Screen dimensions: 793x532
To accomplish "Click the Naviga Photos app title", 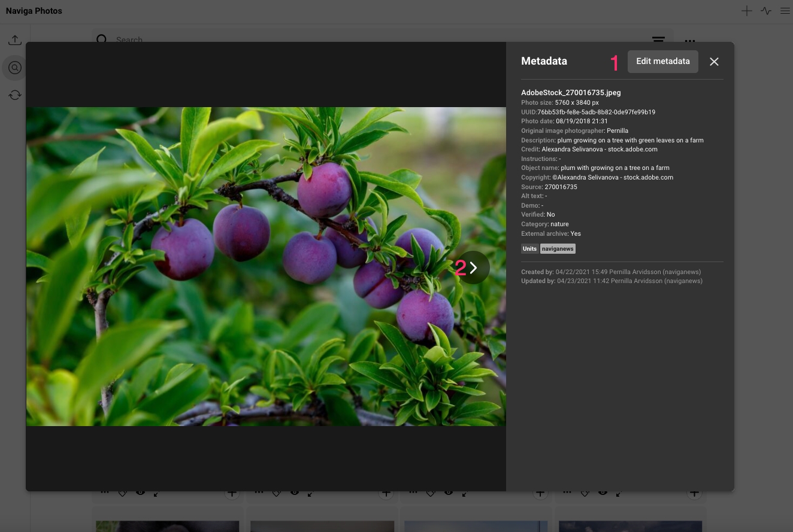I will [x=34, y=11].
